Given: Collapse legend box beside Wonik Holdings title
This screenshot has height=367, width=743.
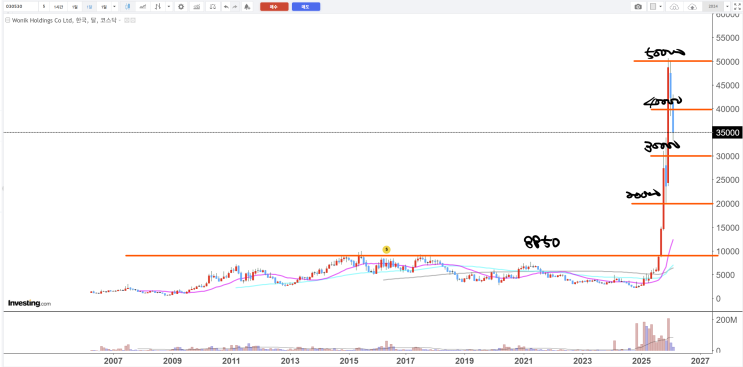Looking at the screenshot, I should pos(8,20).
